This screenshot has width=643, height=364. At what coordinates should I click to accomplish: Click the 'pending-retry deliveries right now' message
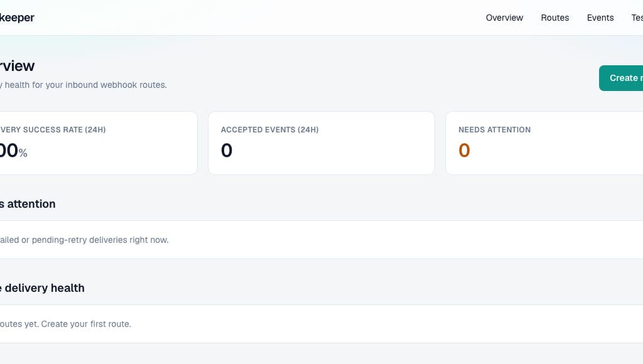[84, 240]
